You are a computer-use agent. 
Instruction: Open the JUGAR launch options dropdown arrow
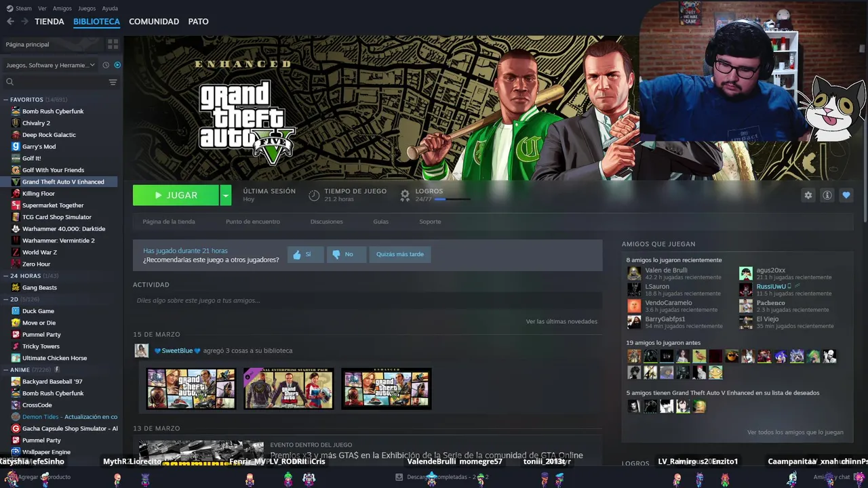pos(226,195)
